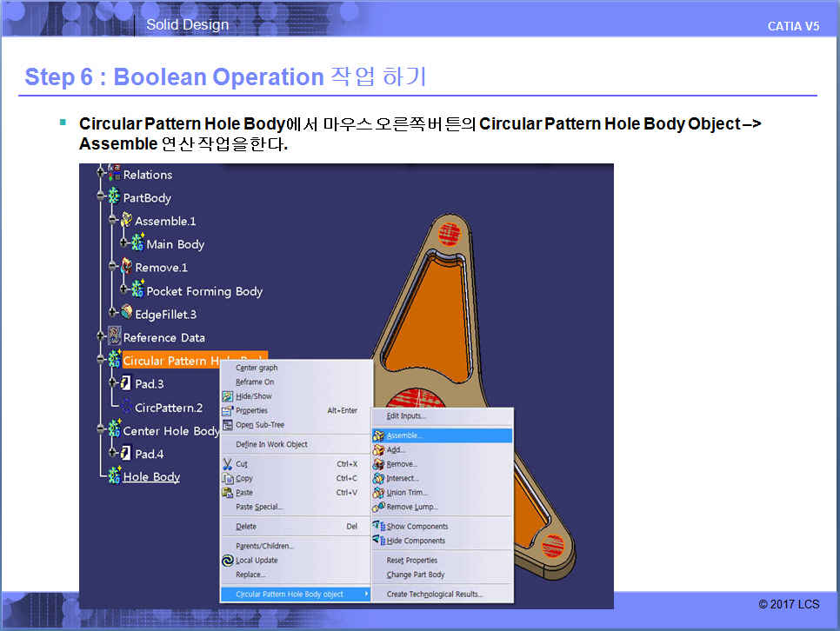Screen dimensions: 840x631
Task: Click the Union Trim icon
Action: (379, 493)
